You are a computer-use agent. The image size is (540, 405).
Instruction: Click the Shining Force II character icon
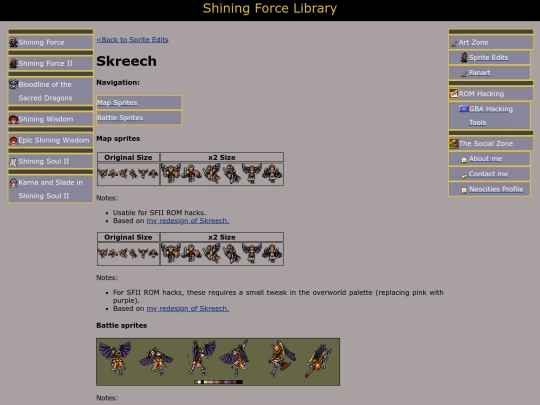[x=13, y=63]
